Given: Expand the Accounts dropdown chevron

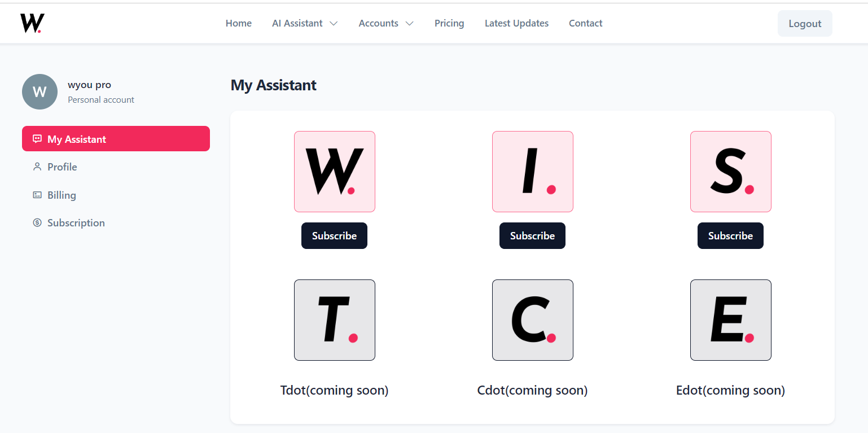Looking at the screenshot, I should click(x=410, y=23).
